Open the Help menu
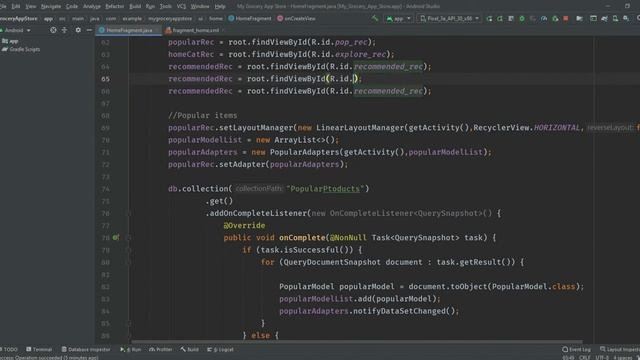The width and height of the screenshot is (640, 360). pyautogui.click(x=220, y=6)
